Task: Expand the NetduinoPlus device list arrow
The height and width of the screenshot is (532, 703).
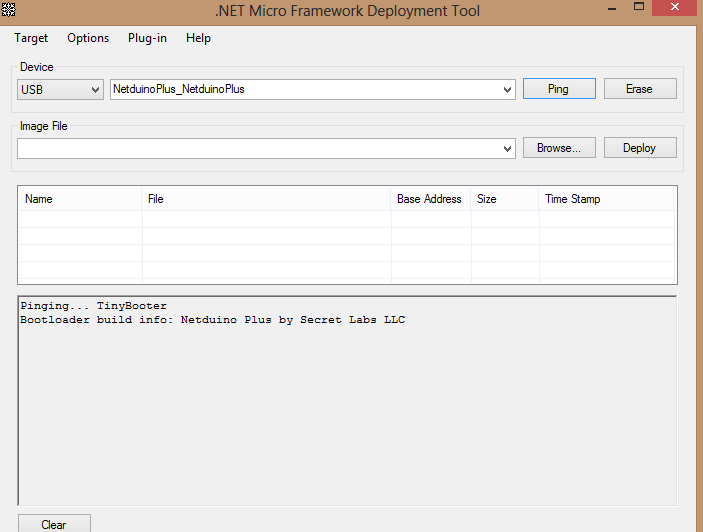Action: tap(508, 89)
